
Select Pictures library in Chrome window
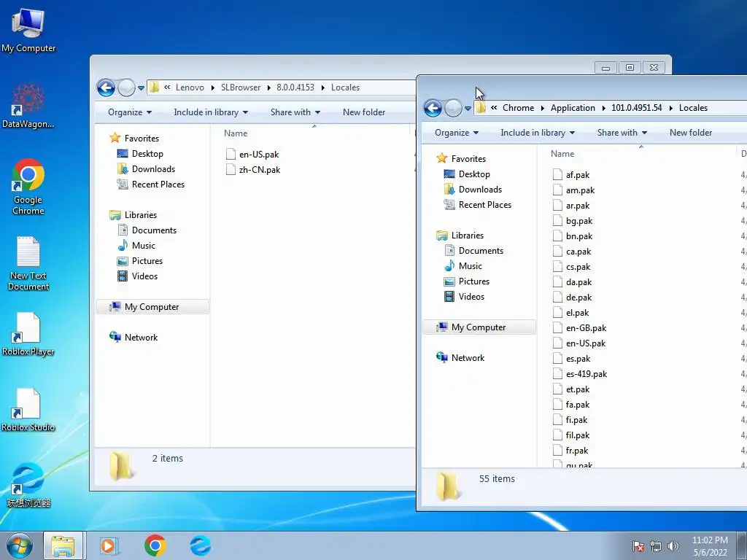tap(474, 281)
